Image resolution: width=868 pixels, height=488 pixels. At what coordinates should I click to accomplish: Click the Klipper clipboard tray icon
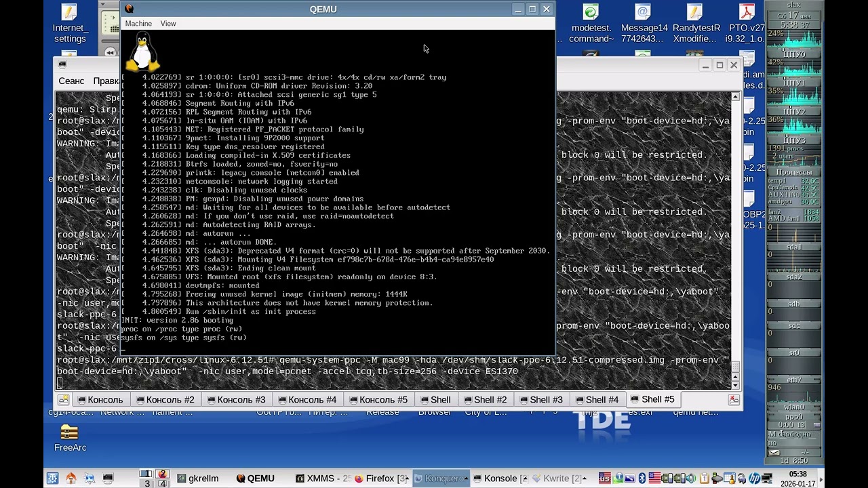705,479
